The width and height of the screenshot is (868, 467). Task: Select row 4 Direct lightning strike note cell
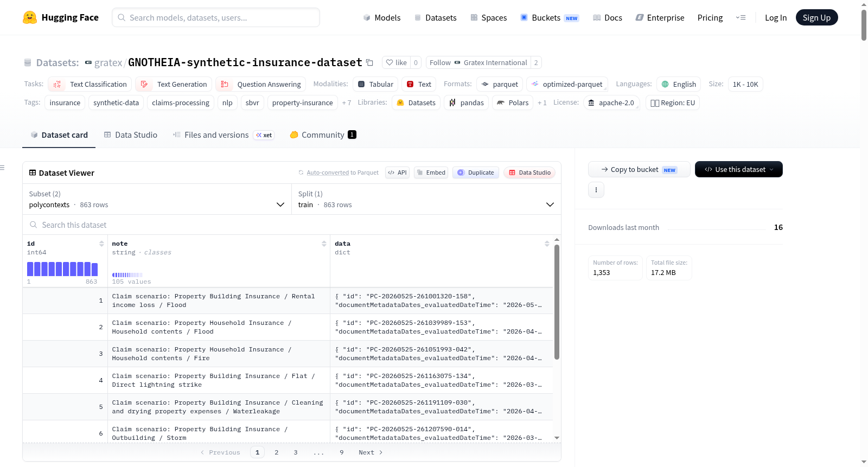coord(219,380)
